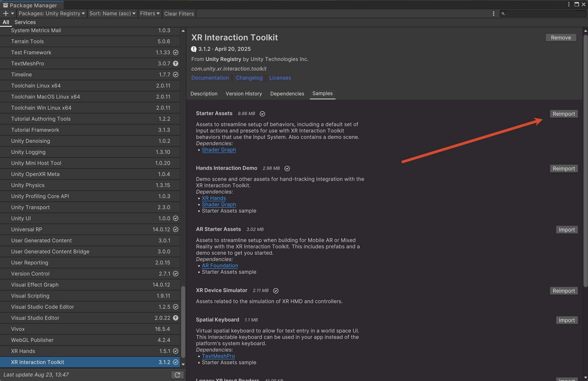588x381 pixels.
Task: Click the Clear Filters button
Action: (179, 14)
